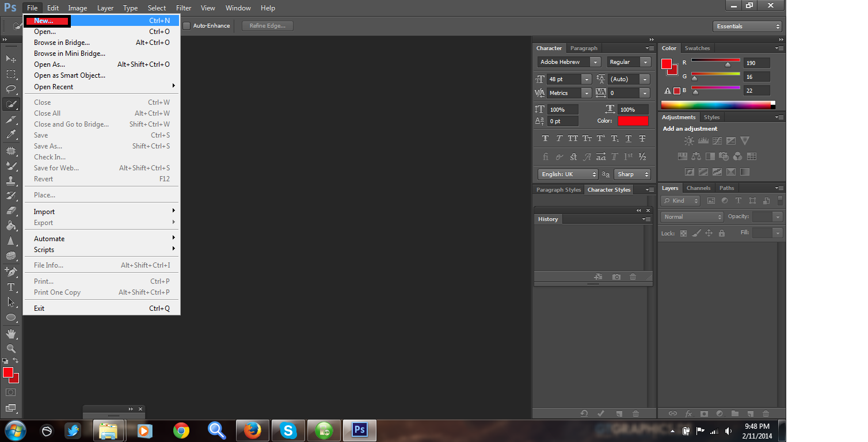This screenshot has width=868, height=442.
Task: Open the Filter menu
Action: [184, 8]
